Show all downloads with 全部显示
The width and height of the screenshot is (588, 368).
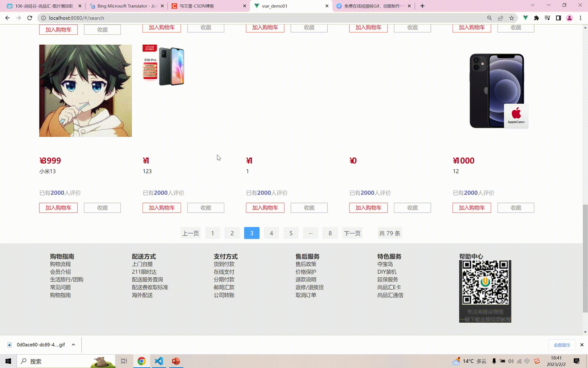click(x=562, y=345)
